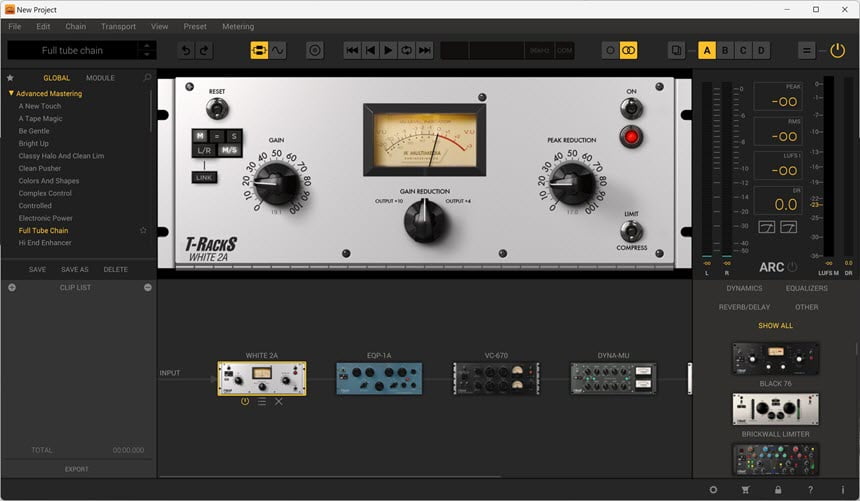
Task: Flip the ON switch on White 2A
Action: point(631,109)
